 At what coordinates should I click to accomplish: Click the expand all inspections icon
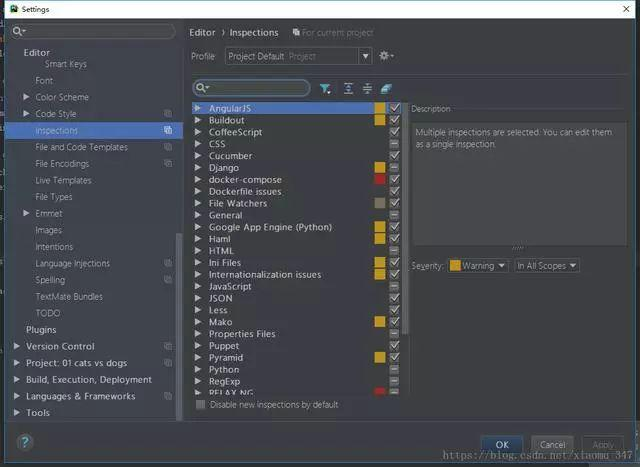348,88
